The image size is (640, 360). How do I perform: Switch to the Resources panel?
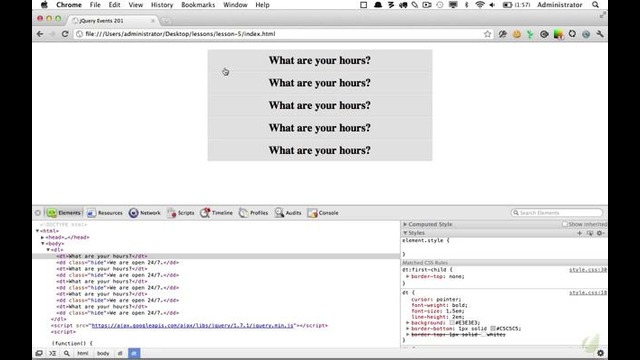point(104,213)
